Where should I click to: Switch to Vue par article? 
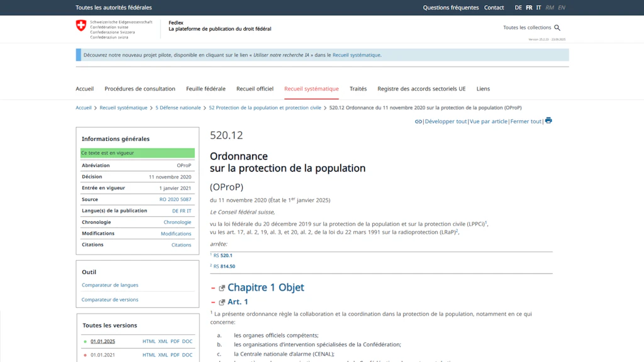488,121
